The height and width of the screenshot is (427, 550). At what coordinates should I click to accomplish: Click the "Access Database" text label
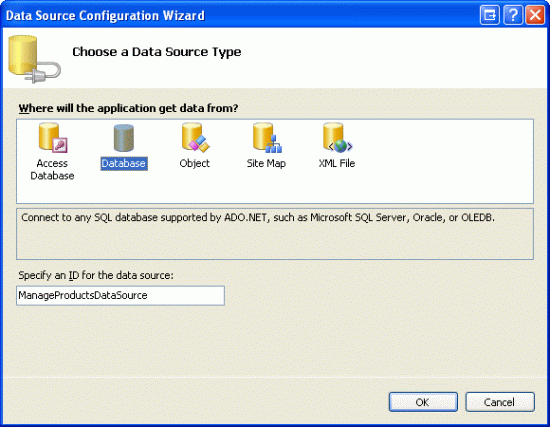pos(52,169)
